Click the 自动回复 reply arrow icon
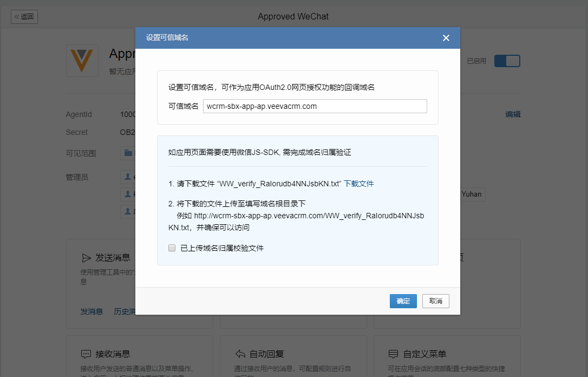 tap(240, 354)
